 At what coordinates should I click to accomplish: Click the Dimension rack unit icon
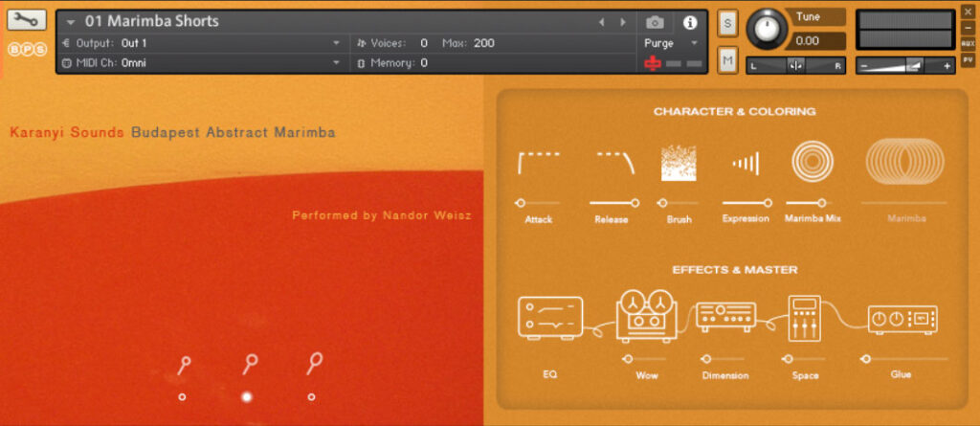pyautogui.click(x=725, y=317)
